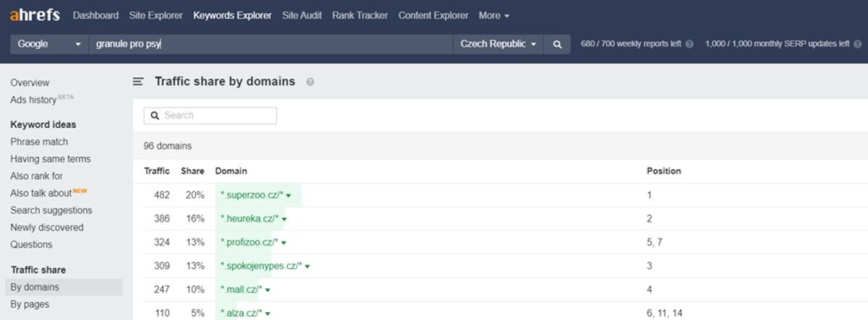Select Overview in the sidebar
The width and height of the screenshot is (868, 320).
point(30,83)
